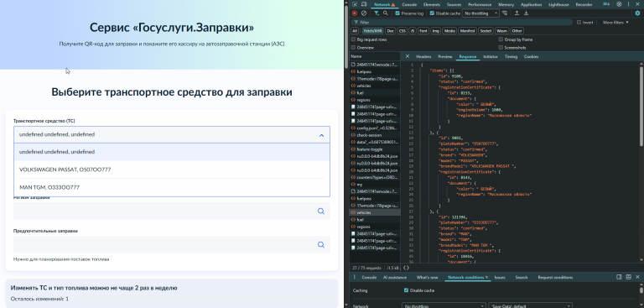
Task: Uncheck the Preserve log checkbox
Action: (x=397, y=13)
